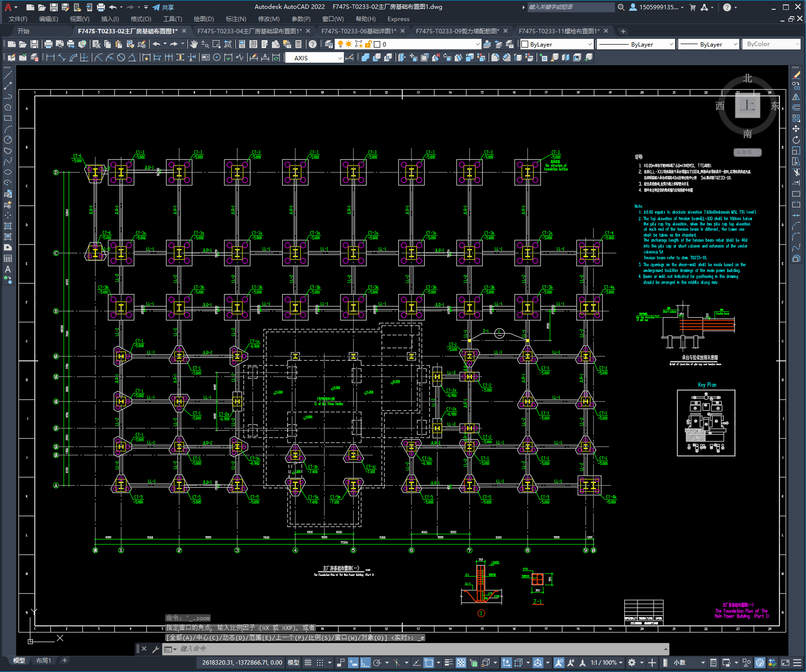Select the Circle tool in draw toolbar

[x=8, y=140]
